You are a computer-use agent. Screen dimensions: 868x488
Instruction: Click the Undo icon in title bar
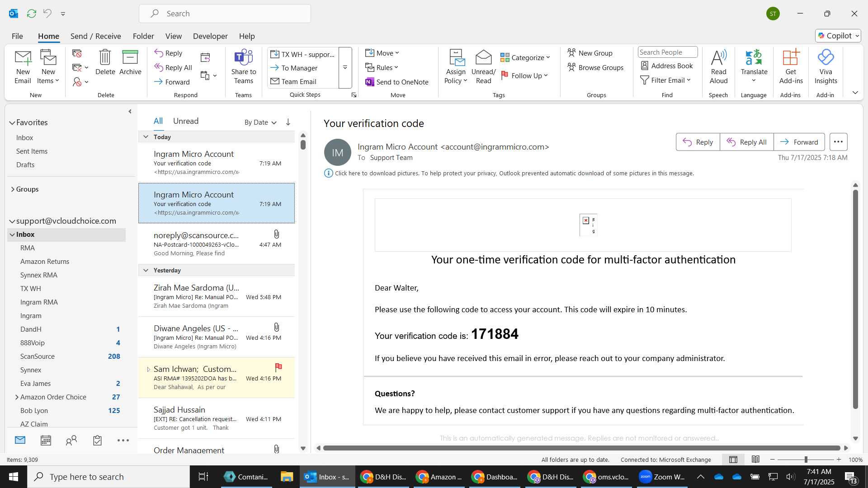coord(47,14)
